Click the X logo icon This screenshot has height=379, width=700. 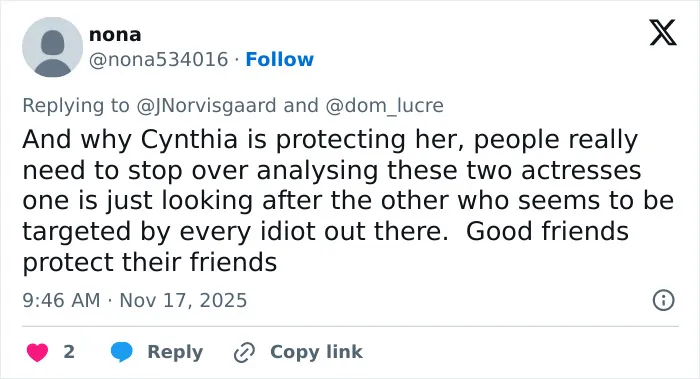click(x=663, y=32)
